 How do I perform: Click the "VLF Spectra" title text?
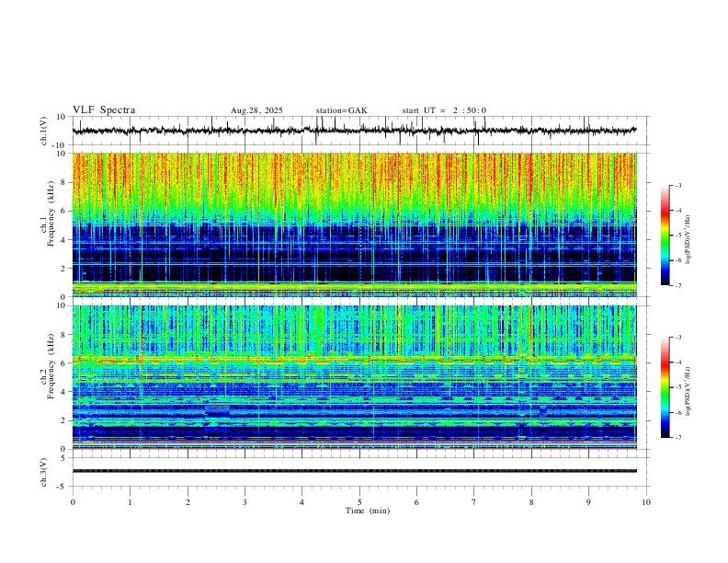pos(104,110)
